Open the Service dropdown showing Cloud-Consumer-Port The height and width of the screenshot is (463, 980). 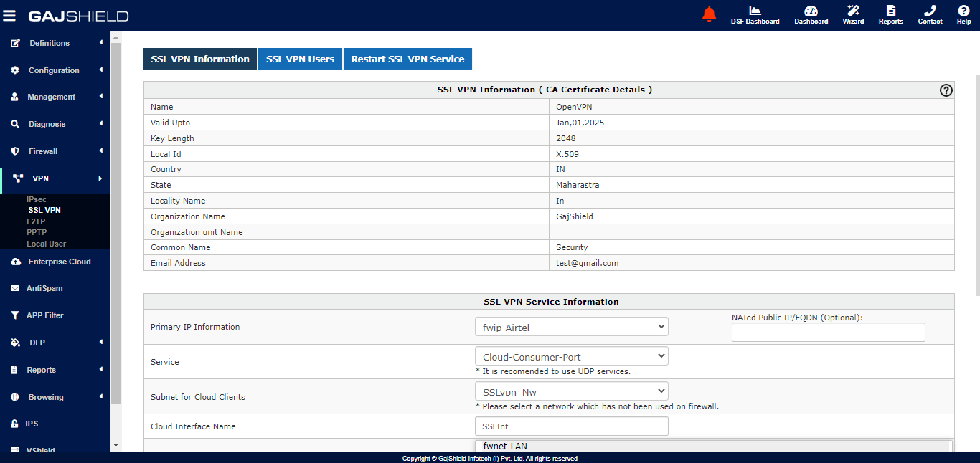click(571, 356)
